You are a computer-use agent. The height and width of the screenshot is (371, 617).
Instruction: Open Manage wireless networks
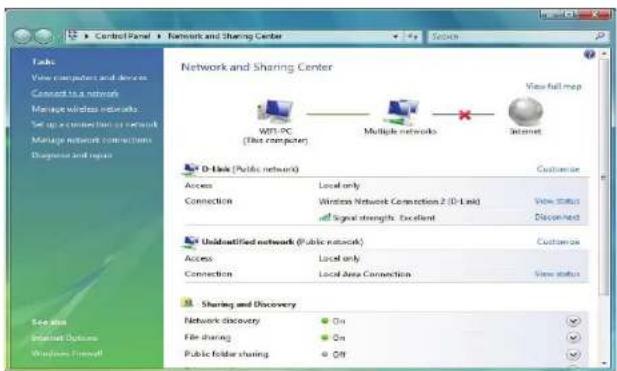[85, 109]
